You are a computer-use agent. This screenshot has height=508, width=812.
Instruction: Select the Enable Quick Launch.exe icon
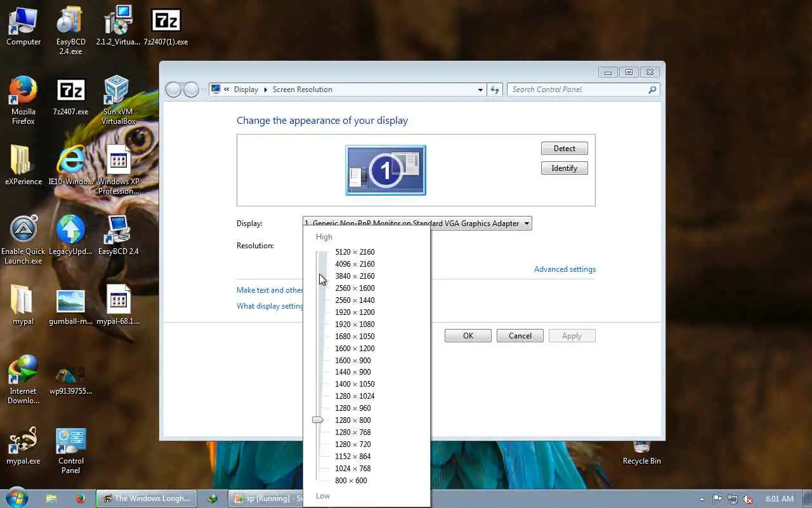(23, 240)
